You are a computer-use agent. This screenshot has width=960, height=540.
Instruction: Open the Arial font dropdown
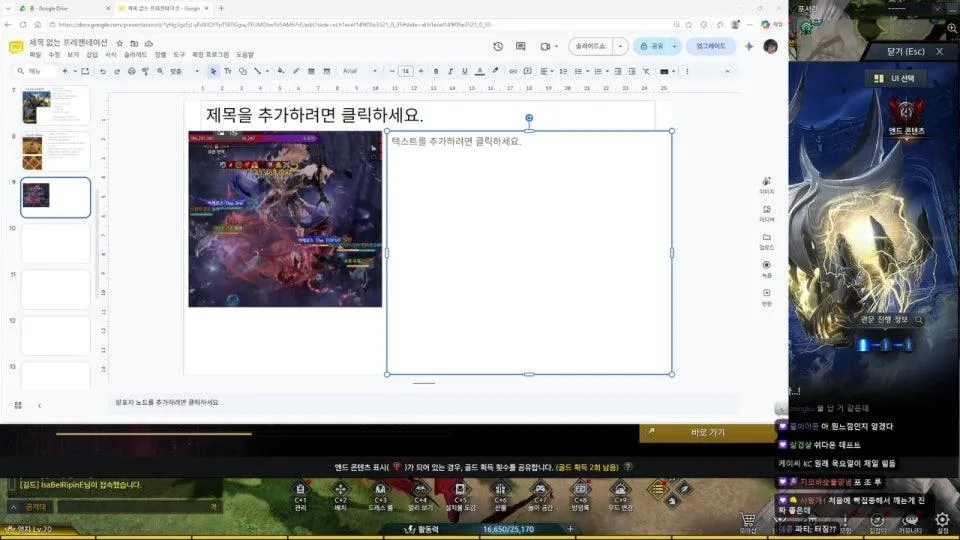[x=359, y=72]
